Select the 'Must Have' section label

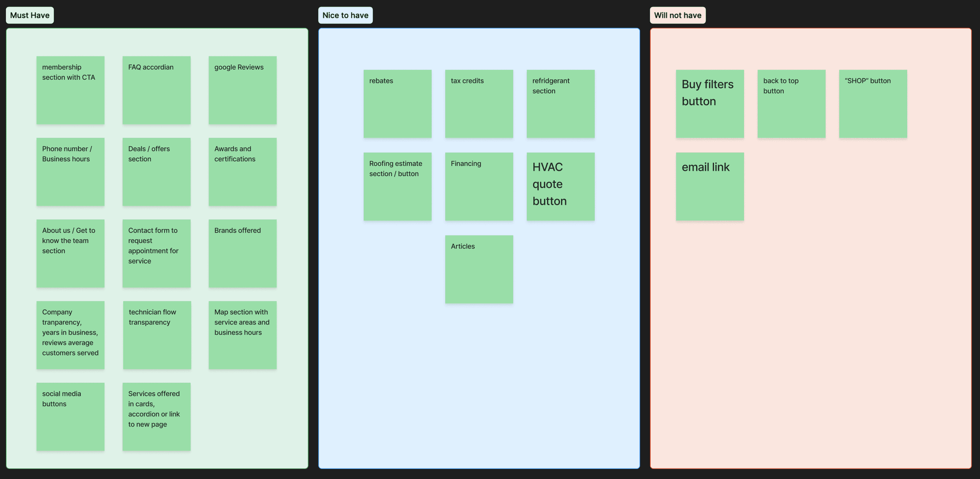pos(30,15)
